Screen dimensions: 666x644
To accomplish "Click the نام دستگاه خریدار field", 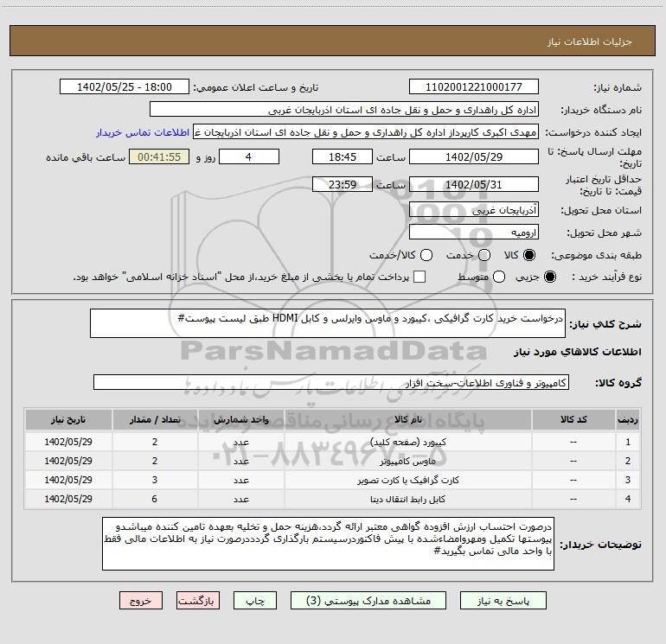I will (x=344, y=110).
